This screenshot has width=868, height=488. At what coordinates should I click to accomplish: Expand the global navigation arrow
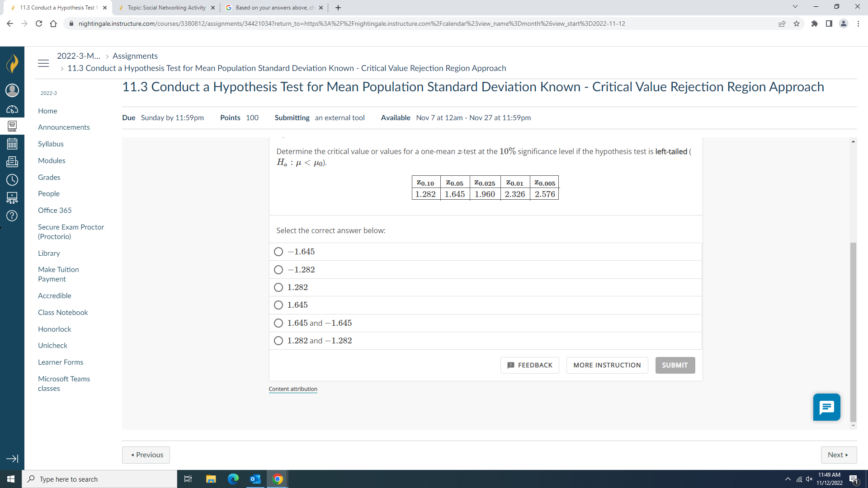click(x=12, y=459)
